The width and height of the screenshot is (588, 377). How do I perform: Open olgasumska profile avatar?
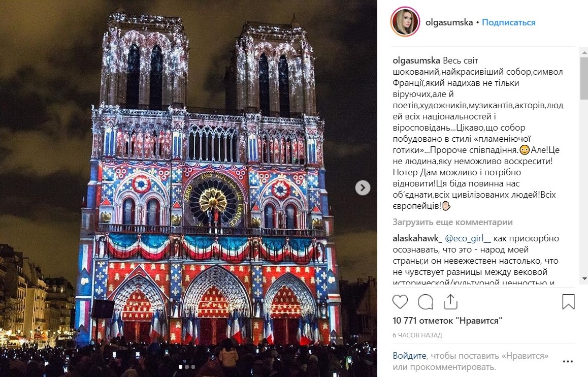coord(405,22)
